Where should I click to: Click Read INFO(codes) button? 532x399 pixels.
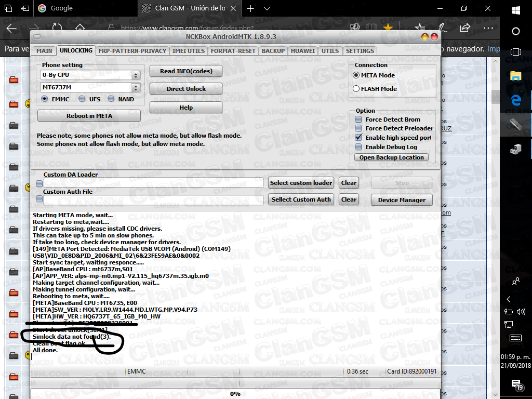pos(186,71)
